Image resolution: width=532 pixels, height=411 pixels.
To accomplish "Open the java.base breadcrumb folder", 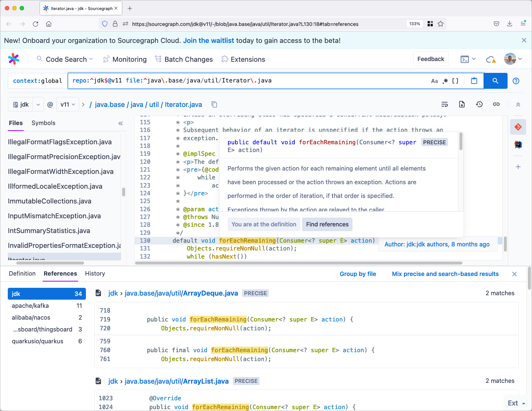I will 110,105.
